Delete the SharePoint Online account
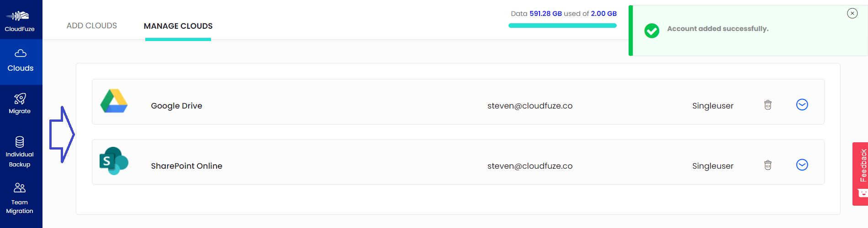This screenshot has height=228, width=868. pos(768,165)
